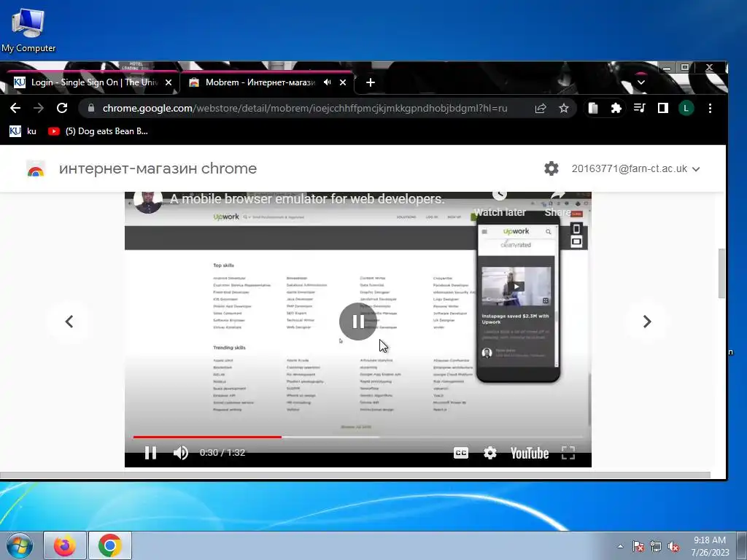747x560 pixels.
Task: Open the profile L avatar
Action: (686, 108)
